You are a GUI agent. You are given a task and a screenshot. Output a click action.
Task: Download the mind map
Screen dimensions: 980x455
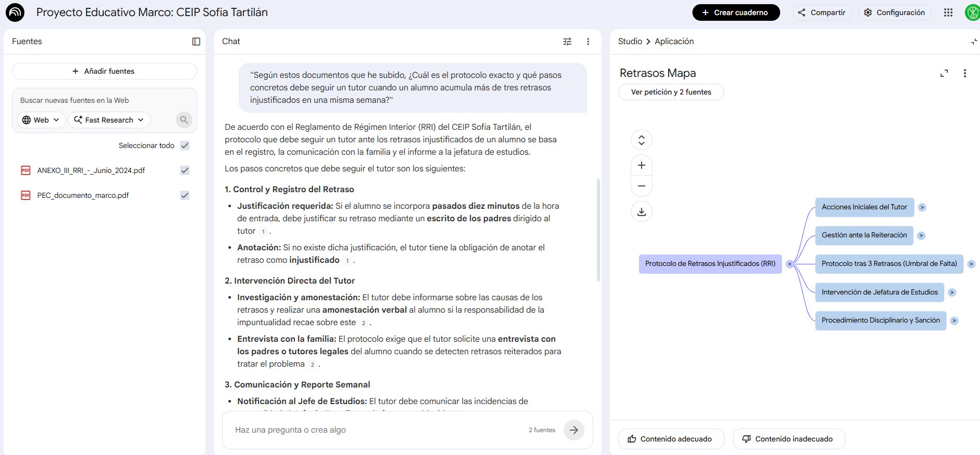click(x=642, y=211)
